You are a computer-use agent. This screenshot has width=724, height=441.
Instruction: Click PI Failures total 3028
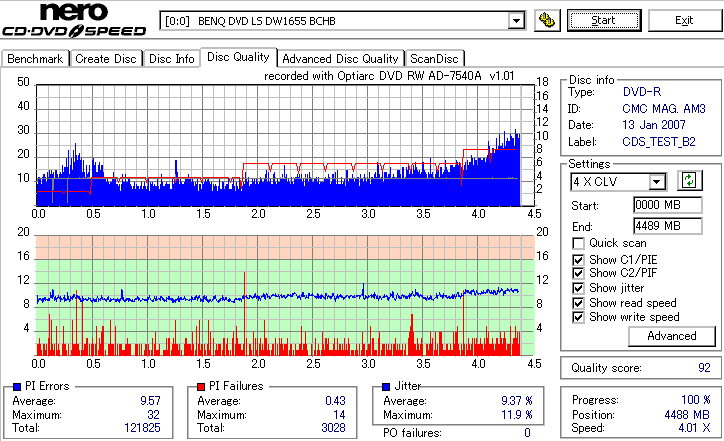point(333,428)
